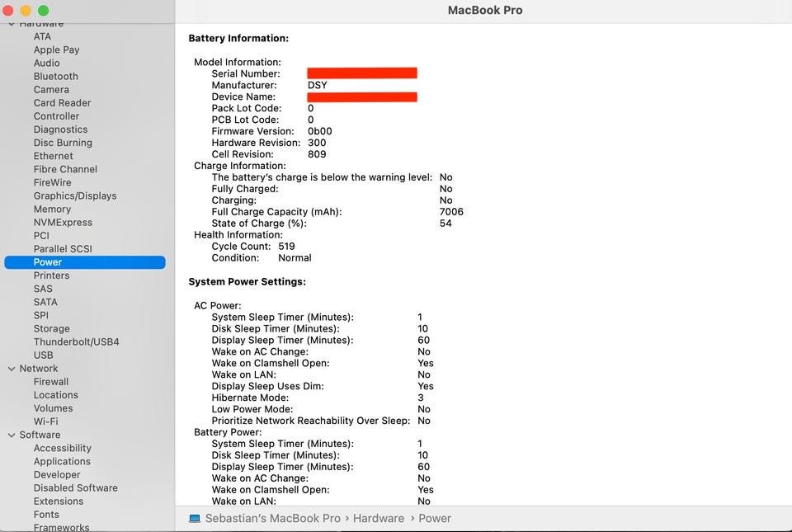The width and height of the screenshot is (792, 532).
Task: Select PCI in the sidebar
Action: click(x=41, y=235)
